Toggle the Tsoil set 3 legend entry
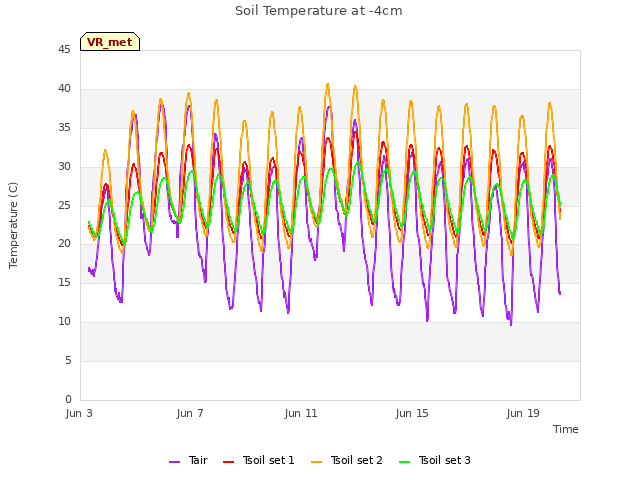Screen dimensions: 640x480 pyautogui.click(x=435, y=460)
